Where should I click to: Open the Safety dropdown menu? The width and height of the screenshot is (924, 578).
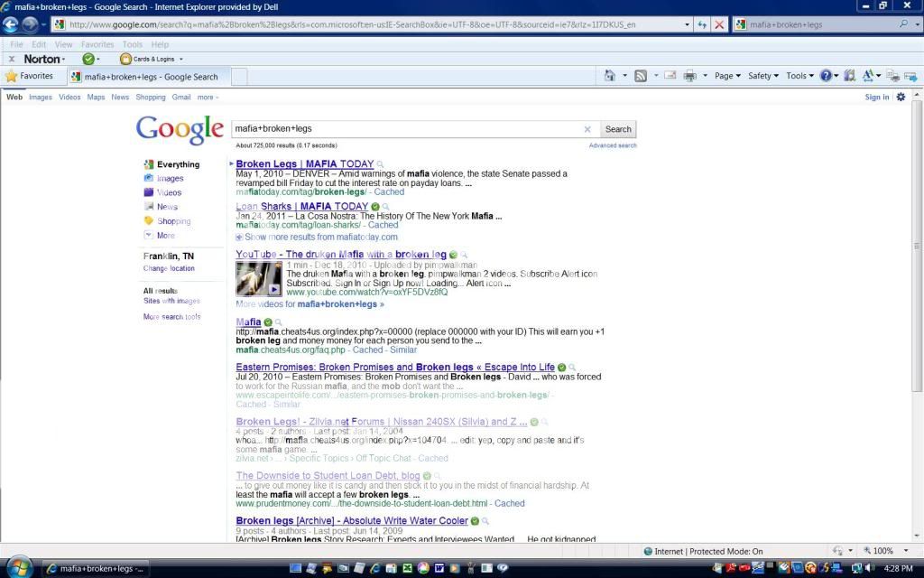[x=763, y=76]
